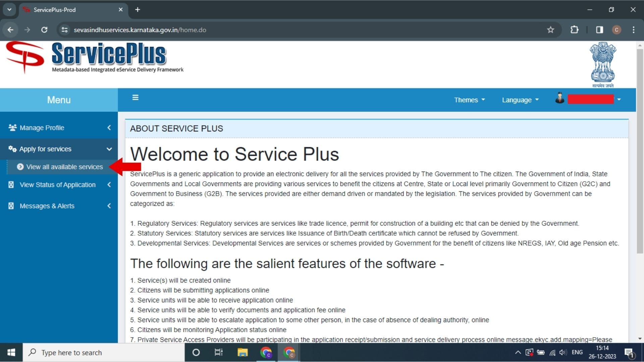The height and width of the screenshot is (362, 644).
Task: Click the user profile avatar icon
Action: tap(559, 99)
